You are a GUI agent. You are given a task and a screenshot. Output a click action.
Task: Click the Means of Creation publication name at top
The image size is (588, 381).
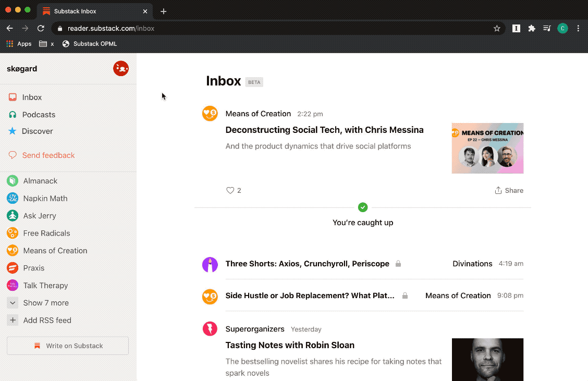point(258,114)
